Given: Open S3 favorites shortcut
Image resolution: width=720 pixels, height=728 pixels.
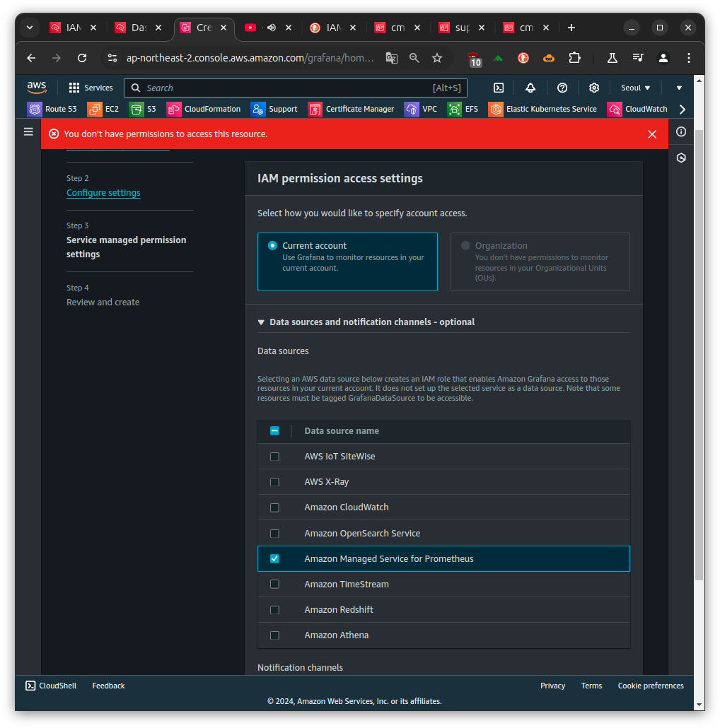Looking at the screenshot, I should pos(143,109).
